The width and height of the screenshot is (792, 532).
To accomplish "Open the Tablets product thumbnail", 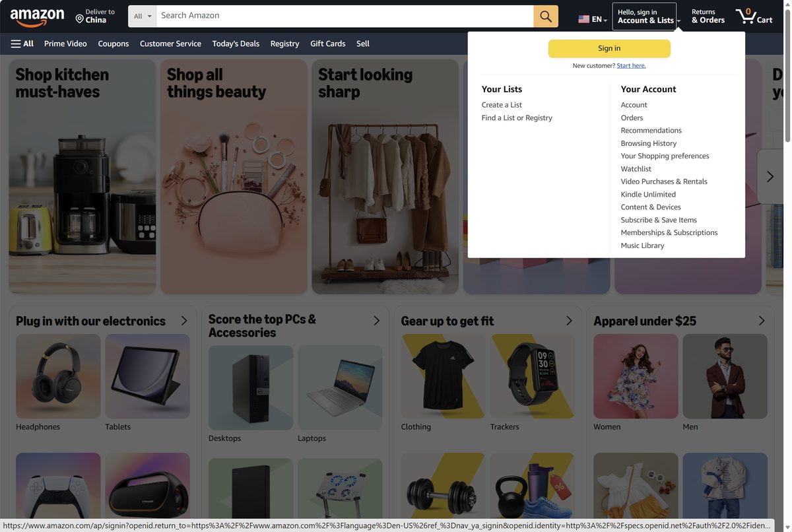I will pos(147,376).
